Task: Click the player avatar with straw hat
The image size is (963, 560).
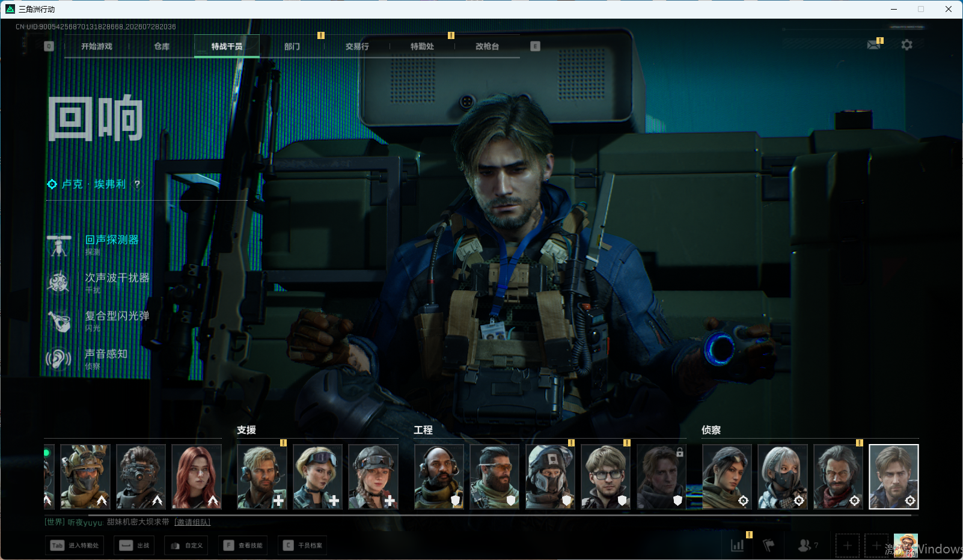Action: (x=905, y=546)
